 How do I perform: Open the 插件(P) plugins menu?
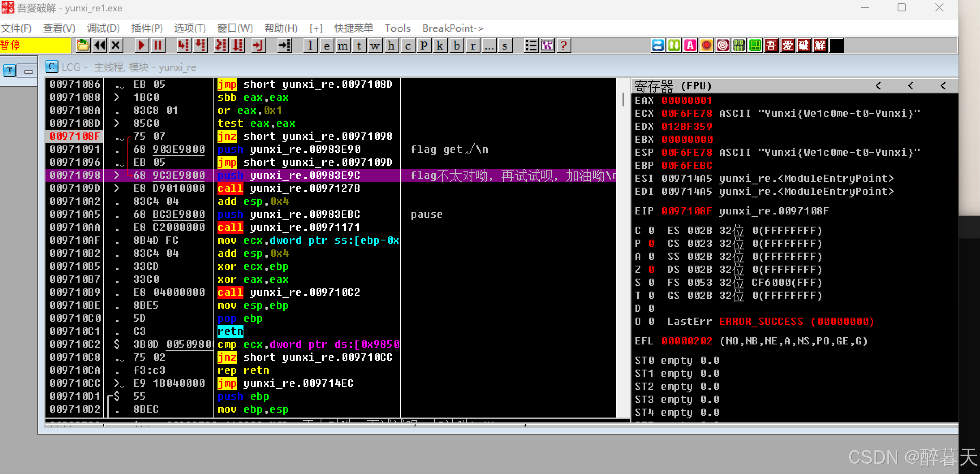(147, 28)
